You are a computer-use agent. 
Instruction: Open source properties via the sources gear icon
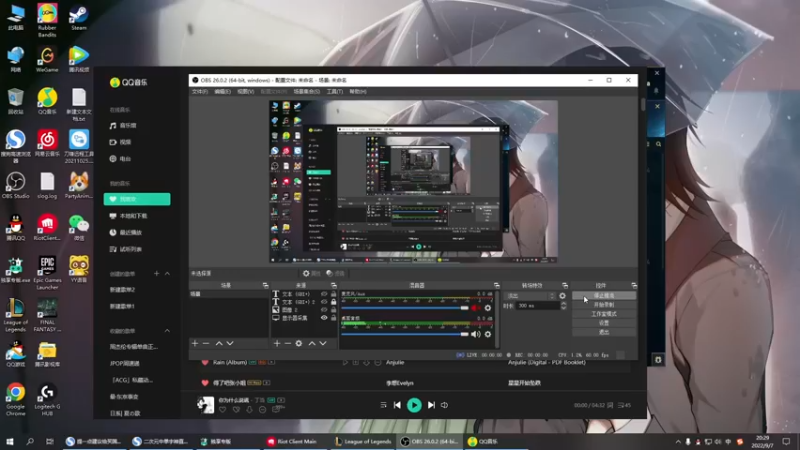[299, 343]
